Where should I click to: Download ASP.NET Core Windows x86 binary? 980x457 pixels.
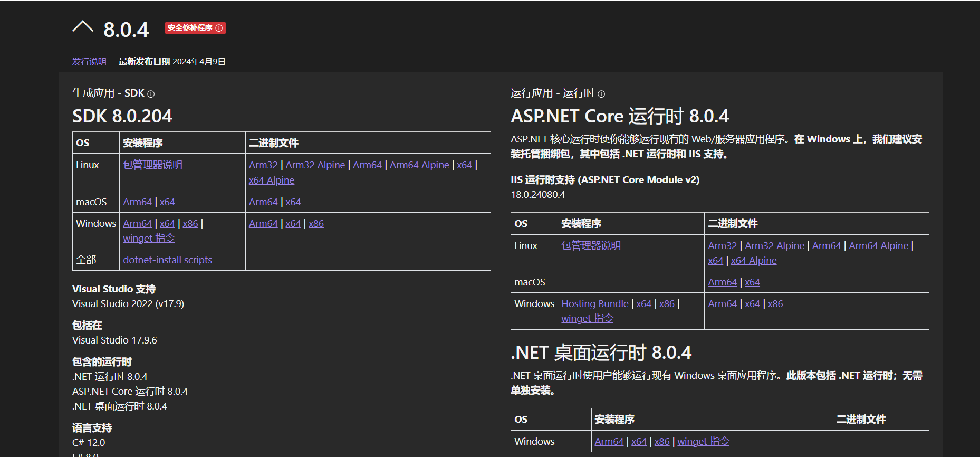[775, 303]
